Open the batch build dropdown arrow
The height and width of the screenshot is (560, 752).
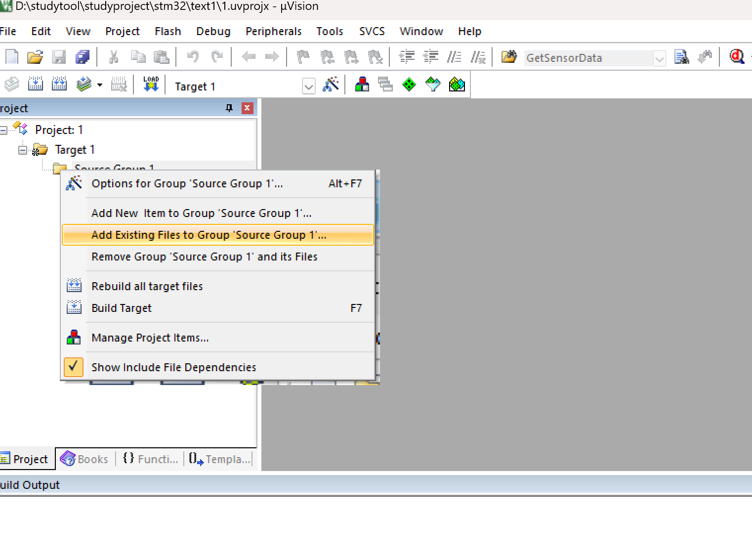pyautogui.click(x=100, y=85)
